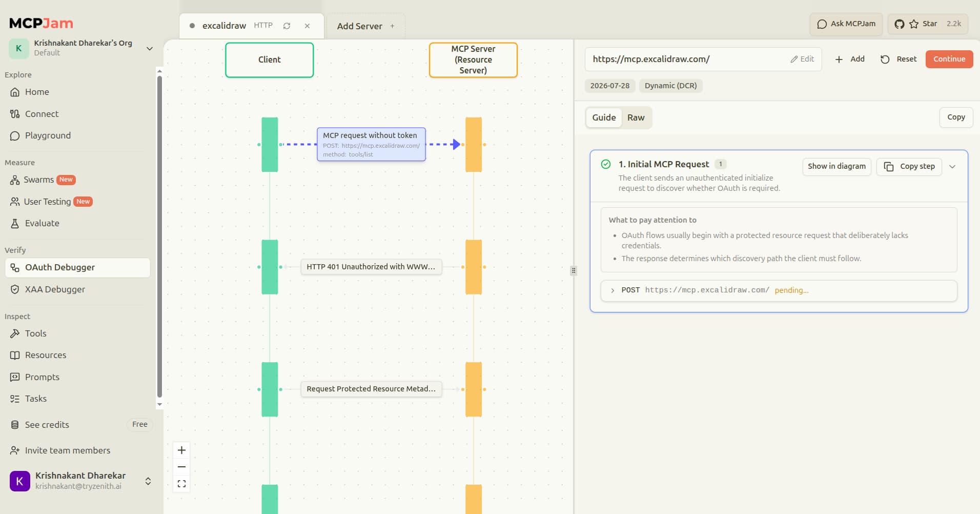Expand the organization switcher dropdown

[150, 49]
